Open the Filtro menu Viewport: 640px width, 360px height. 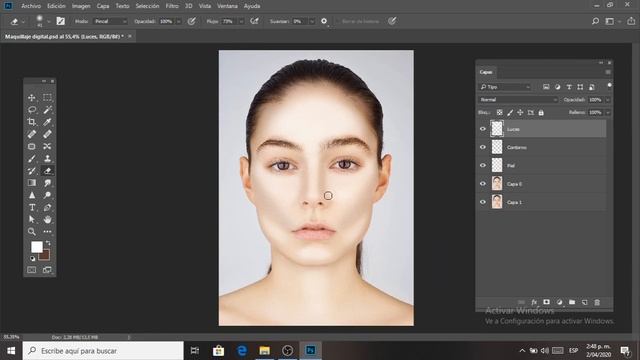pos(172,6)
